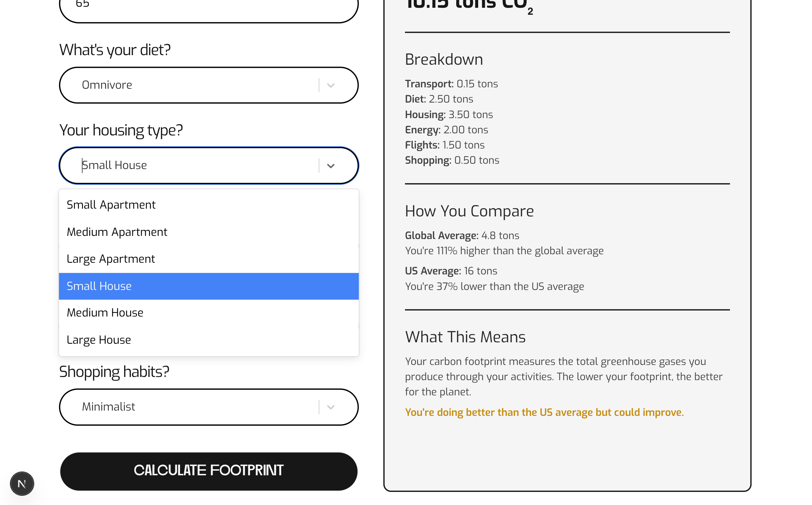812x505 pixels.
Task: Click the orange US average improvement message
Action: (x=544, y=412)
